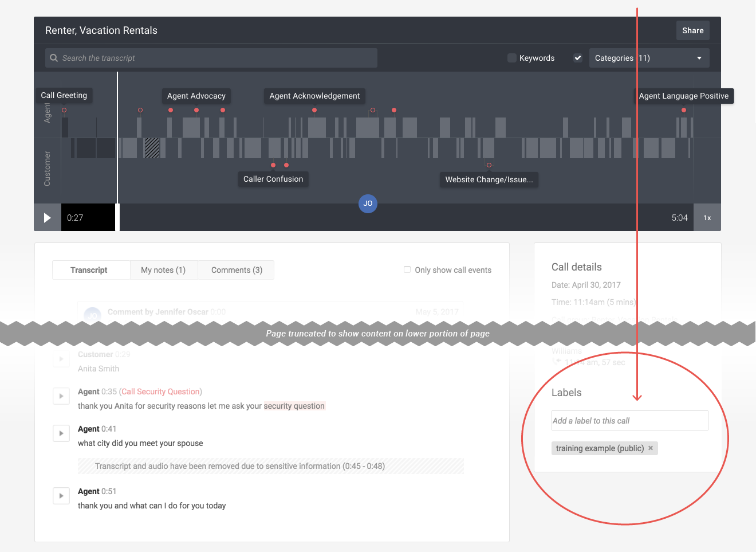Enable Only show call events
756x552 pixels.
[x=407, y=269]
